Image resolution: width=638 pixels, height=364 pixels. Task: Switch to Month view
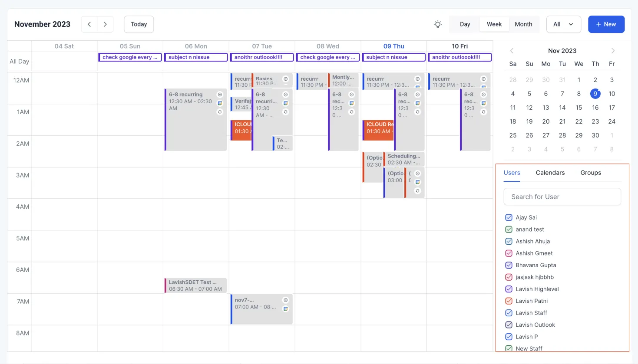pos(523,24)
